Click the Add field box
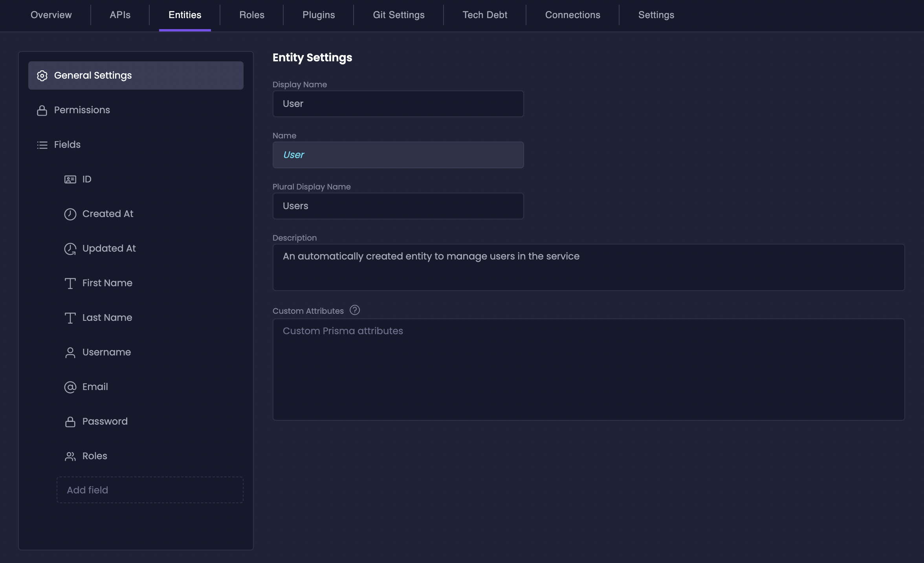This screenshot has width=924, height=563. tap(150, 490)
